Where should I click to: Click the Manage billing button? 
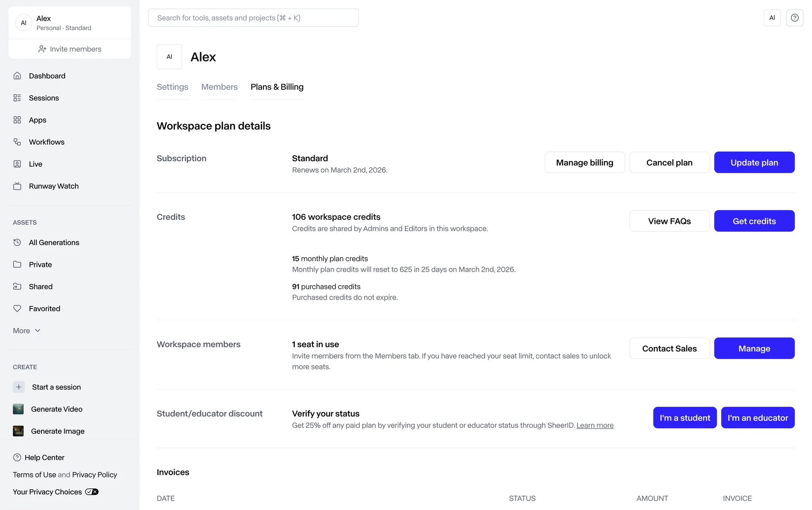click(x=584, y=163)
